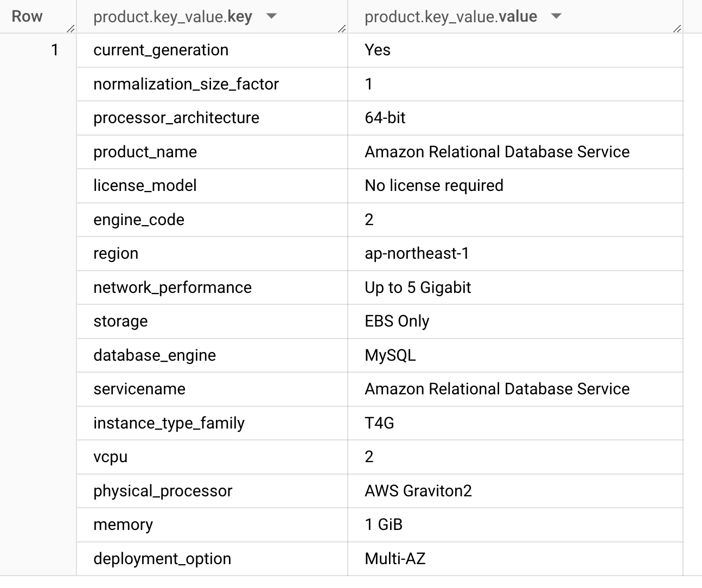This screenshot has height=588, width=702.
Task: Click the Row column header
Action: point(27,16)
